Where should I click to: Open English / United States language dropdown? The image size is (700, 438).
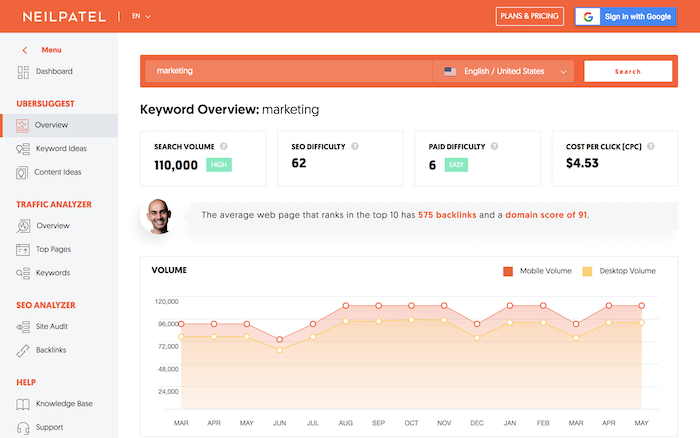(505, 71)
